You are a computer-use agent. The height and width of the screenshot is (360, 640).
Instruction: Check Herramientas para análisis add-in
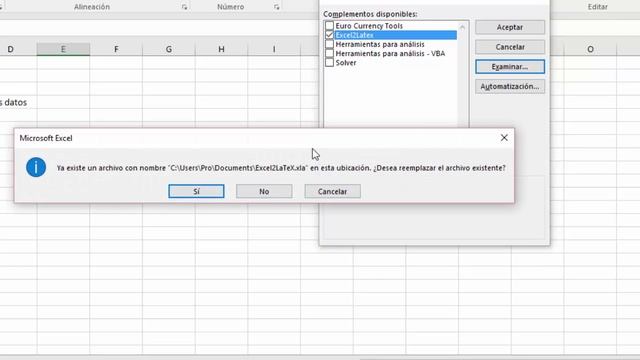click(329, 44)
